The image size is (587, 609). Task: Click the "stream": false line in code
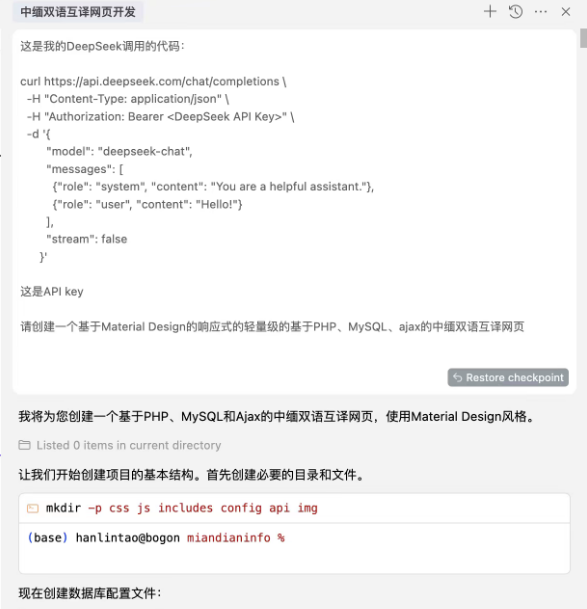87,239
